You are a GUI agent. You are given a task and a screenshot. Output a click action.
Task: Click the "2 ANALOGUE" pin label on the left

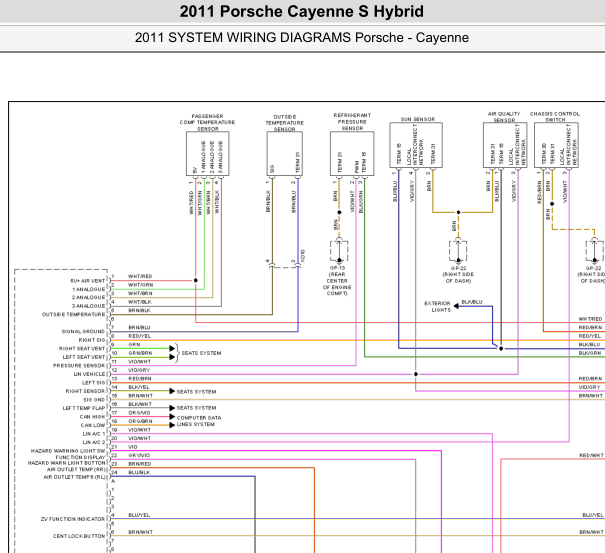(88, 298)
